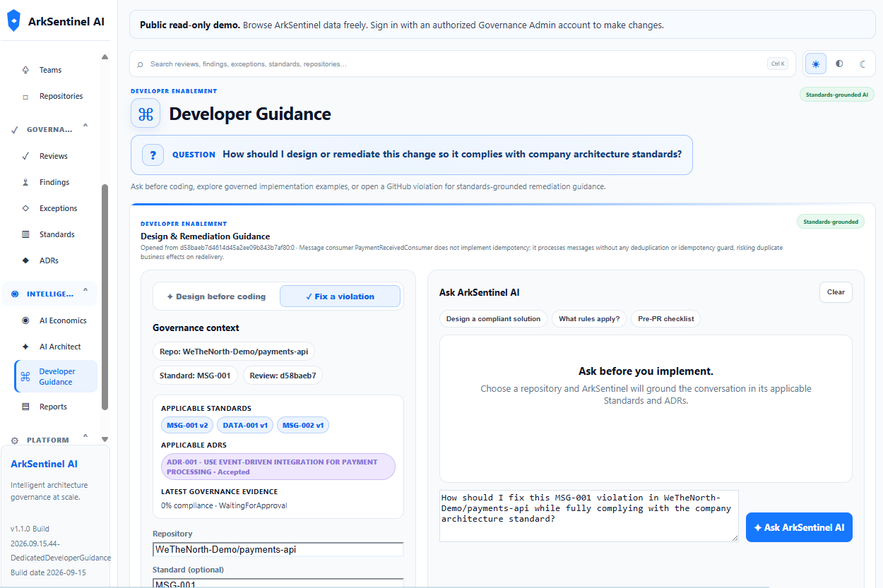Focus the global search field
The height and width of the screenshot is (588, 883).
[462, 64]
